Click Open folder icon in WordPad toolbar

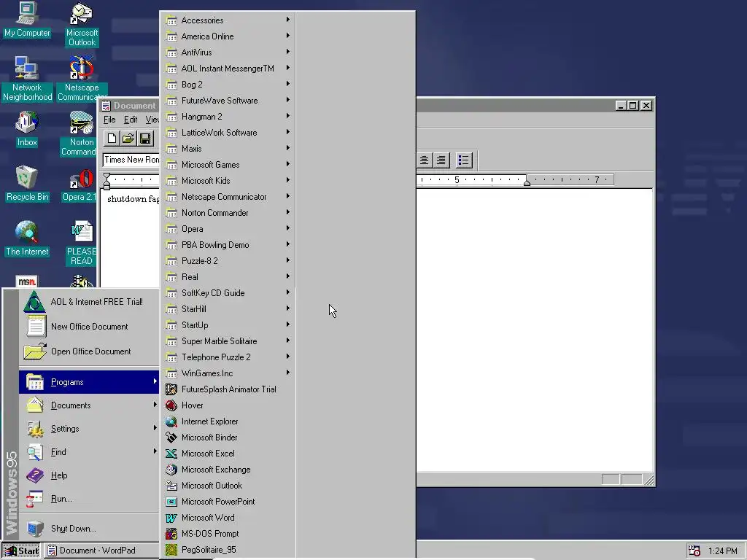tap(128, 139)
